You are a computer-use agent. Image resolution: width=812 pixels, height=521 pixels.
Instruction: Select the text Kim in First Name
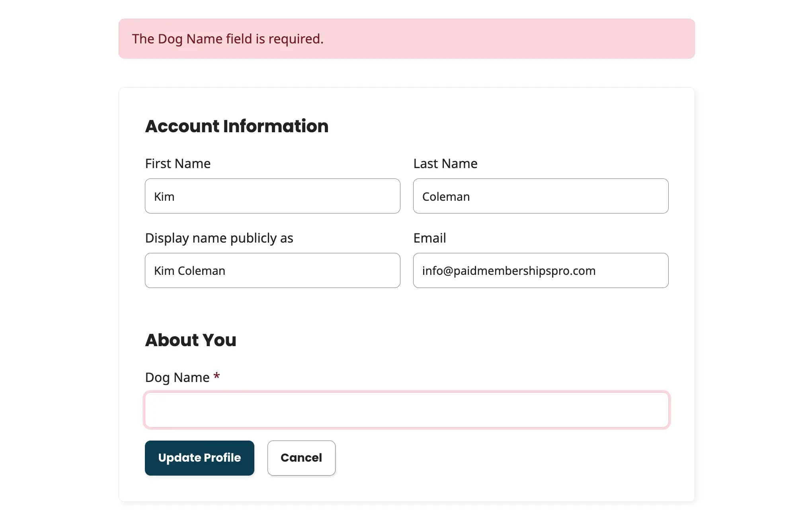pyautogui.click(x=164, y=196)
